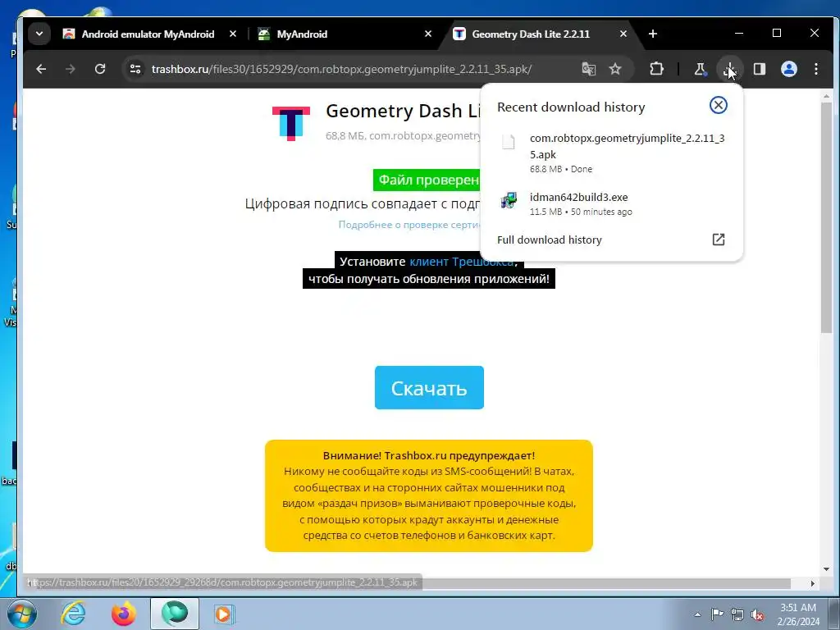This screenshot has height=630, width=840.
Task: Close the Android emulator MyAndroid tab
Action: pyautogui.click(x=232, y=34)
